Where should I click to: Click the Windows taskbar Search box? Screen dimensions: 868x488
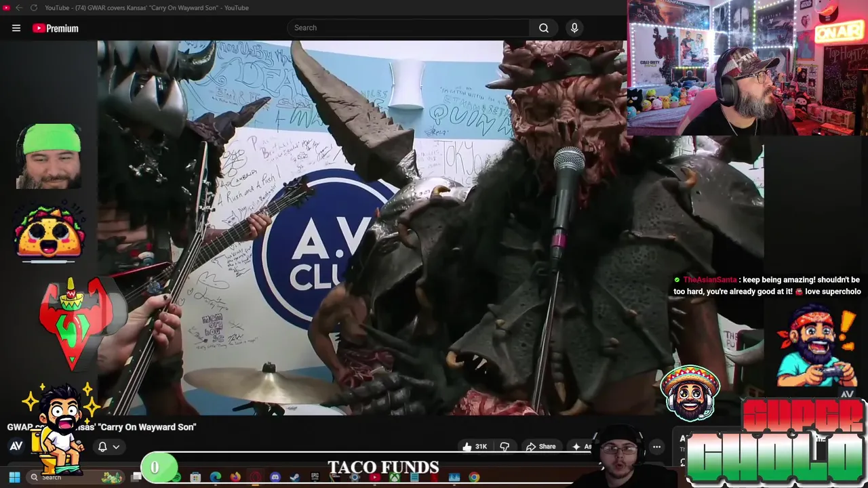[x=76, y=477]
